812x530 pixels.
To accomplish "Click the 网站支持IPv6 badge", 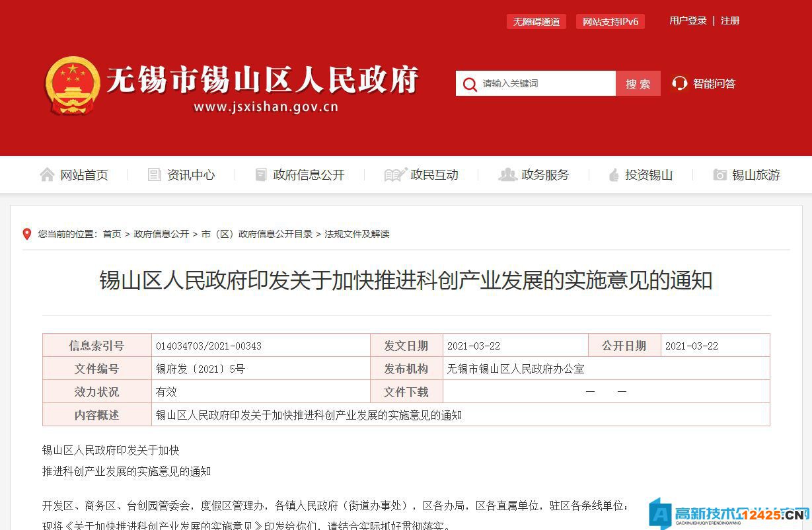I will click(x=610, y=22).
